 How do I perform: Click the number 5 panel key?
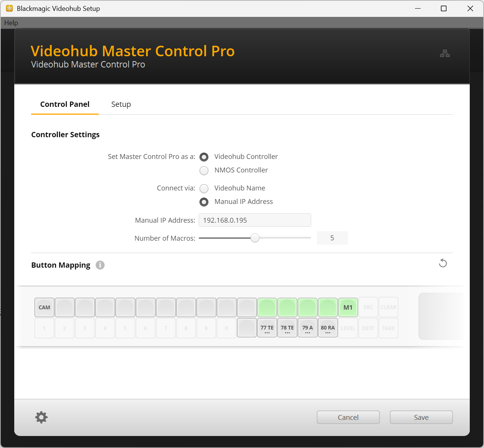(126, 328)
